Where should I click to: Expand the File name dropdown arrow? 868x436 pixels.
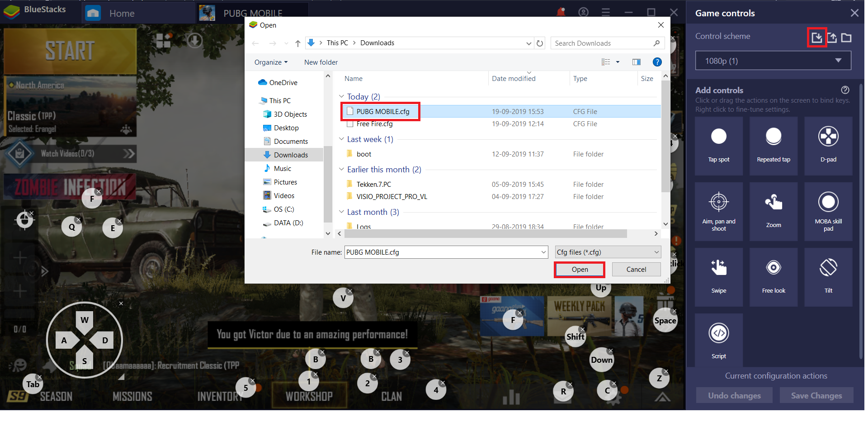544,252
